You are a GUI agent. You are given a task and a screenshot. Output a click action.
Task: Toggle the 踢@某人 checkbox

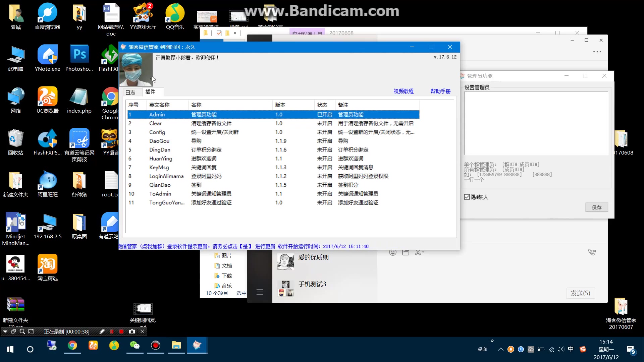tap(467, 197)
